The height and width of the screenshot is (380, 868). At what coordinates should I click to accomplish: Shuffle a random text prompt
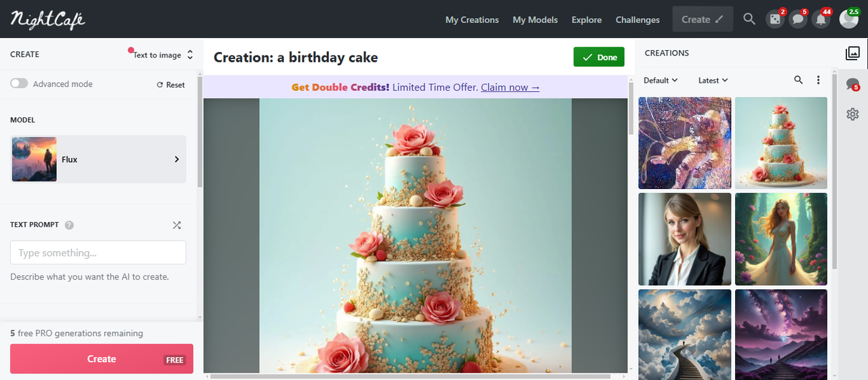(x=177, y=225)
